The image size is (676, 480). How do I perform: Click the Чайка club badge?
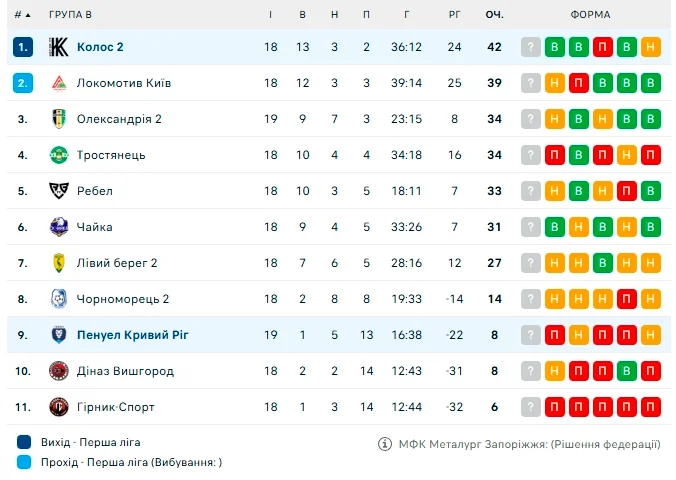pos(58,227)
